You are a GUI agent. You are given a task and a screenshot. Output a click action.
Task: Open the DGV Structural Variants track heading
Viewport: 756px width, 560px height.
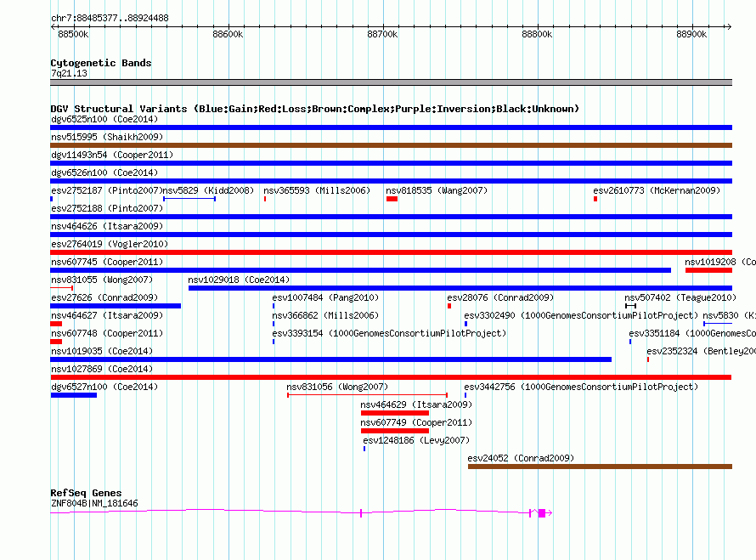314,109
